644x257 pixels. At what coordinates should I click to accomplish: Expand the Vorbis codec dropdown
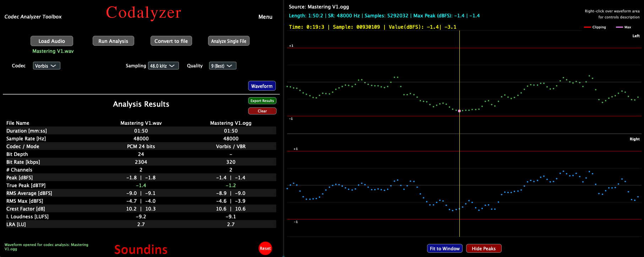(x=47, y=66)
